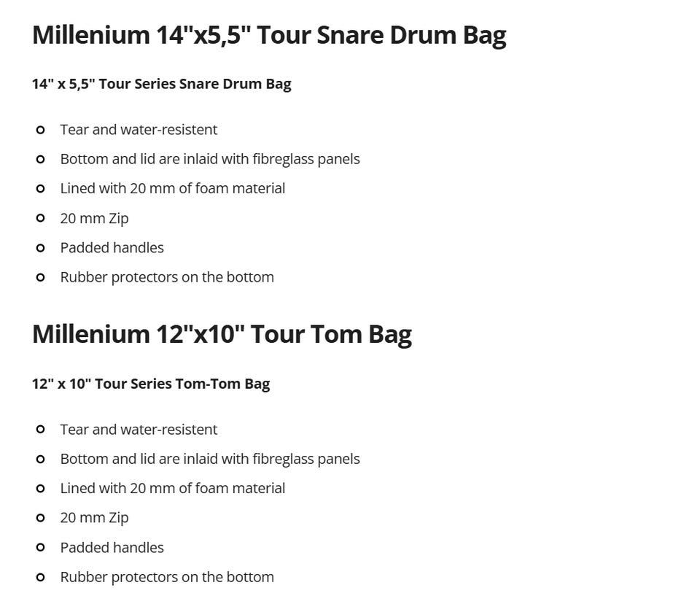This screenshot has height=612, width=700.
Task: Click bullet marker beside Tom Bag's Rubber protectors line
Action: click(x=40, y=577)
